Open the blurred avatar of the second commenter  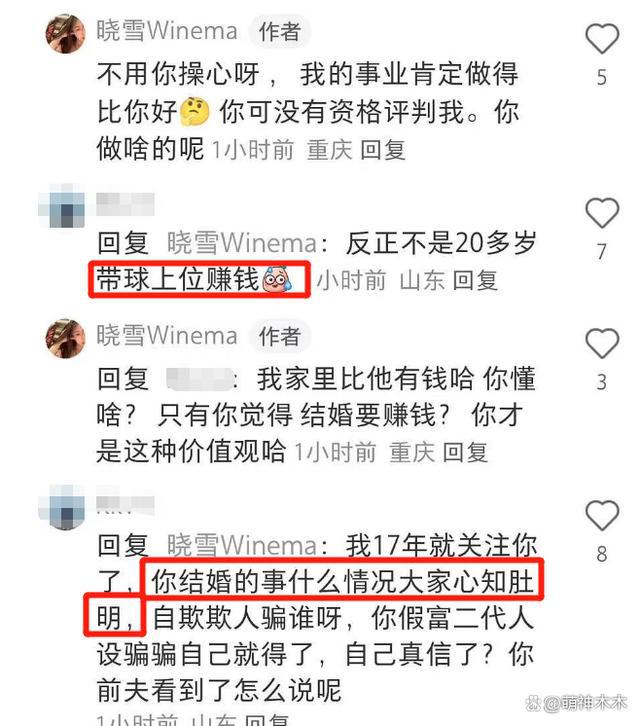pos(63,206)
